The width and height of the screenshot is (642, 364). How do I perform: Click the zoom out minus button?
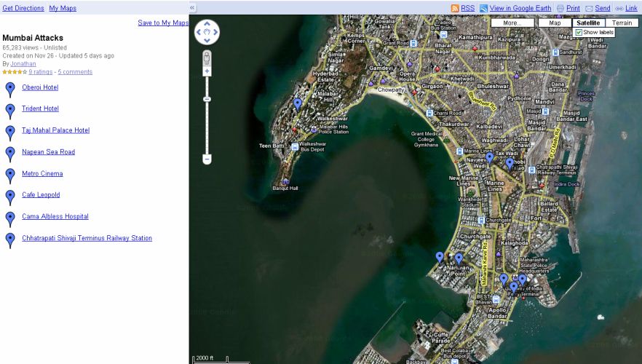pos(207,159)
